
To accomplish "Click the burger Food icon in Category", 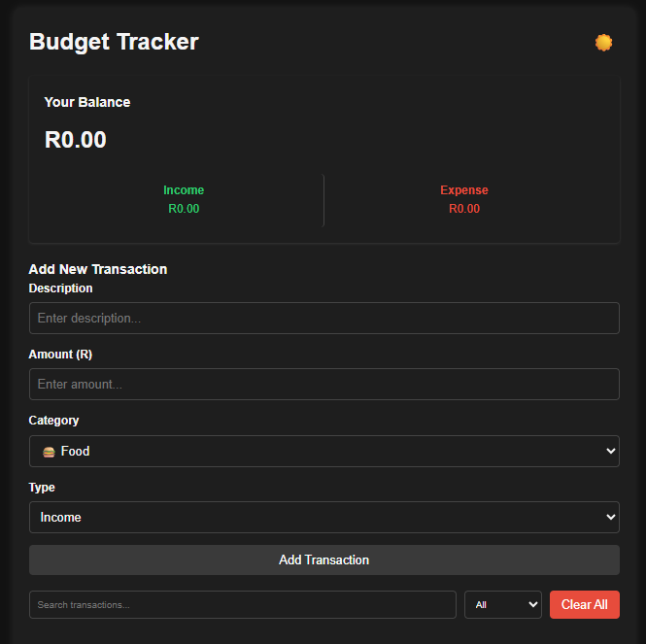I will point(49,452).
